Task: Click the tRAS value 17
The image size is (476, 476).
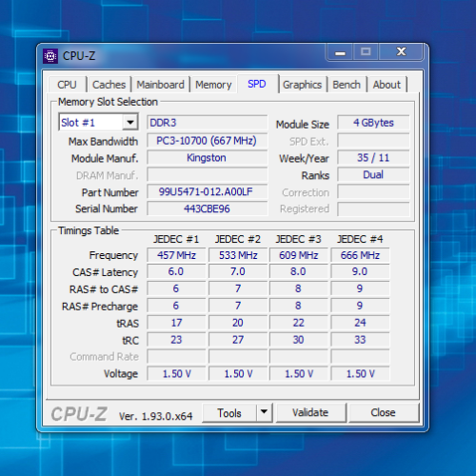Action: click(x=176, y=323)
